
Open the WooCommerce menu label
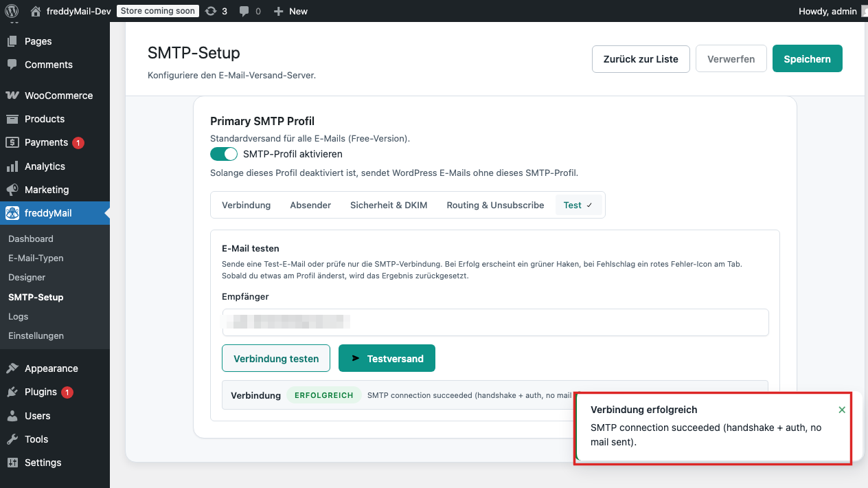(x=58, y=96)
